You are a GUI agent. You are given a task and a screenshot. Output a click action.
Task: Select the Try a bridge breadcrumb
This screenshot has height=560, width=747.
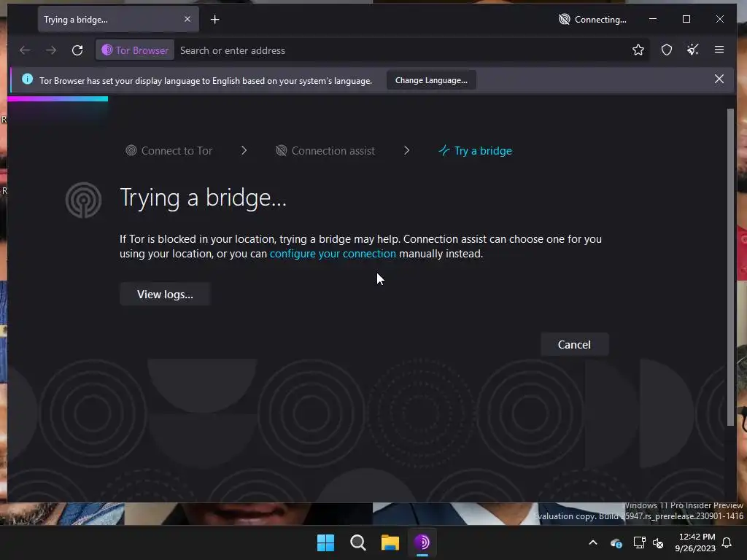tap(475, 150)
